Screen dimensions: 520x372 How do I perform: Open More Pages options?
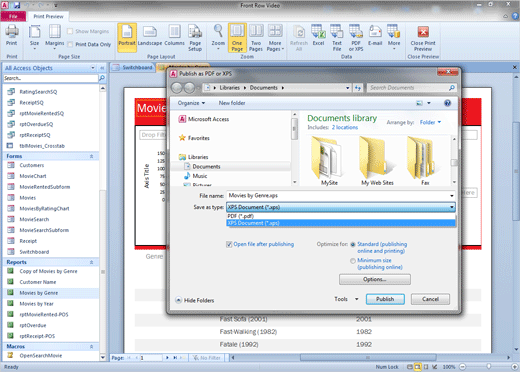(275, 38)
